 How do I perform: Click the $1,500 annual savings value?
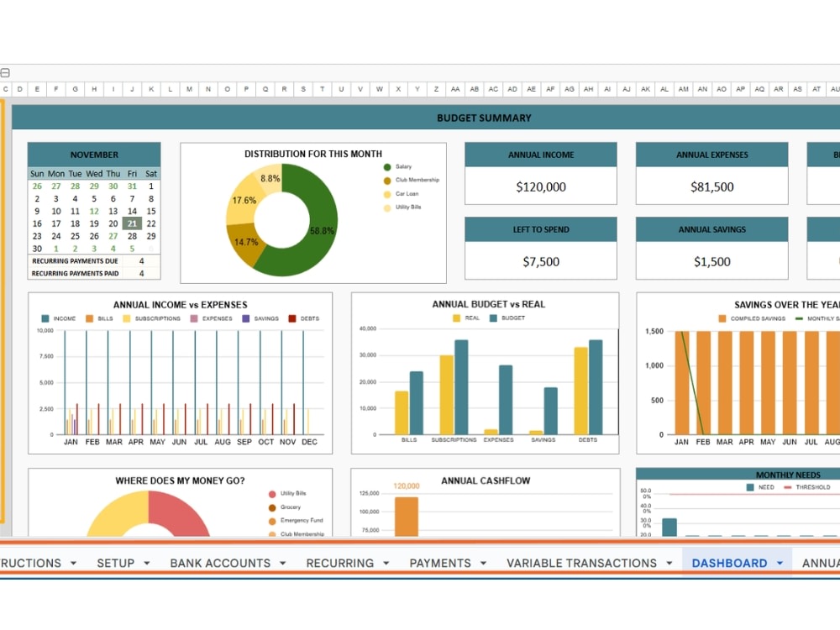712,261
